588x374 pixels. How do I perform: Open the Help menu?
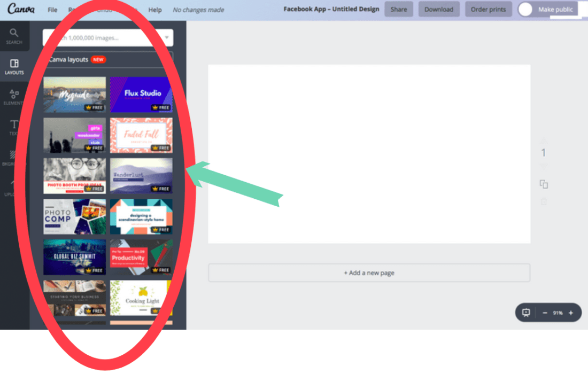[155, 9]
